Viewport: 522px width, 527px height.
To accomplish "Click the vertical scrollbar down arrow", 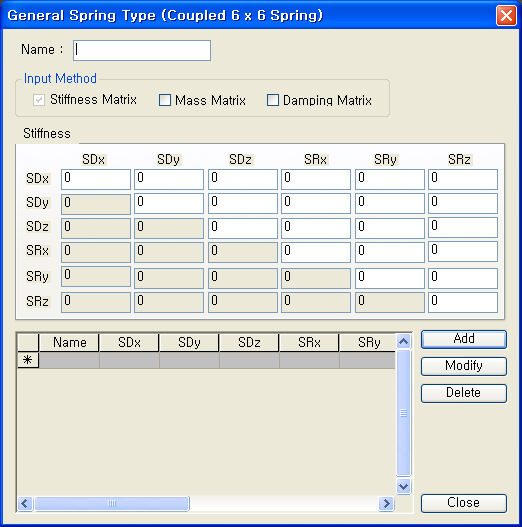I will tap(403, 486).
